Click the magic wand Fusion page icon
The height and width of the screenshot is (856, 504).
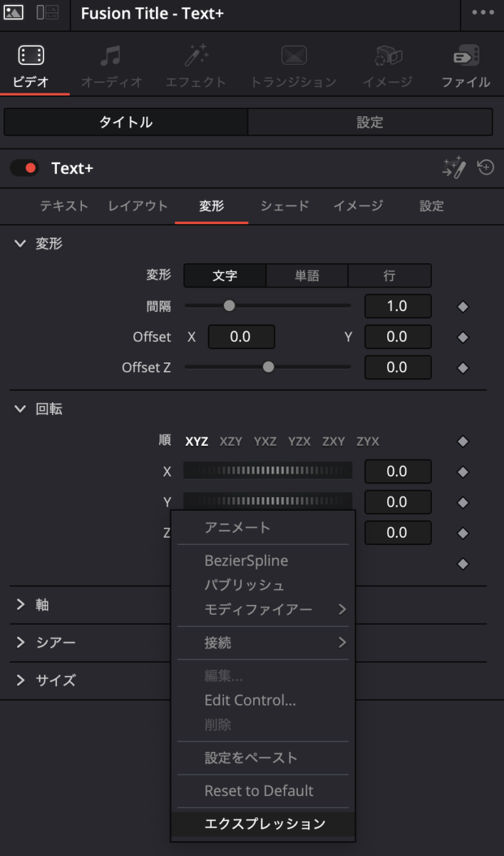(x=454, y=168)
